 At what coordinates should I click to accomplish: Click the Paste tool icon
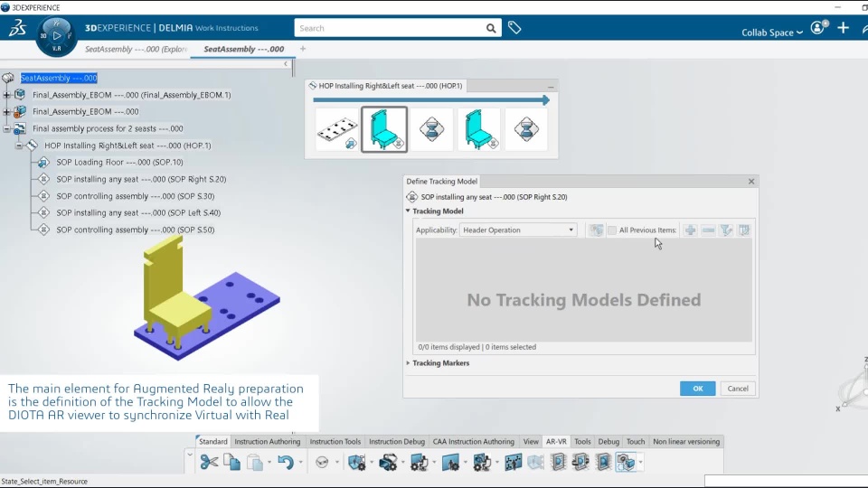coord(255,462)
